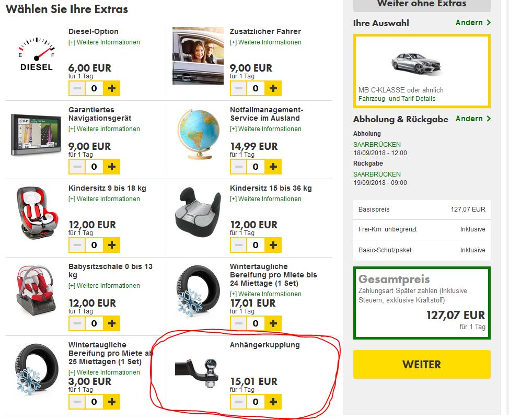The width and height of the screenshot is (509, 420).
Task: Increase Anhängerkupplung quantity with plus icon
Action: point(272,401)
